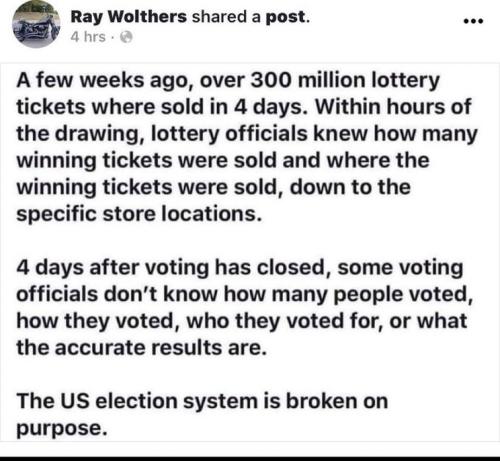Open Ray Wolthers' motorcycle profile picture
The image size is (500, 461).
click(x=36, y=24)
